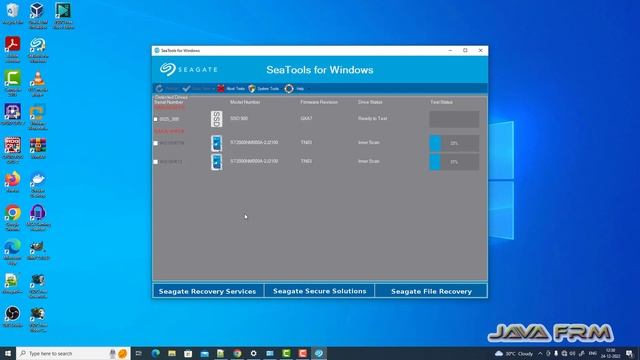Click the first blue hard drive icon
The height and width of the screenshot is (360, 640).
coord(217,143)
